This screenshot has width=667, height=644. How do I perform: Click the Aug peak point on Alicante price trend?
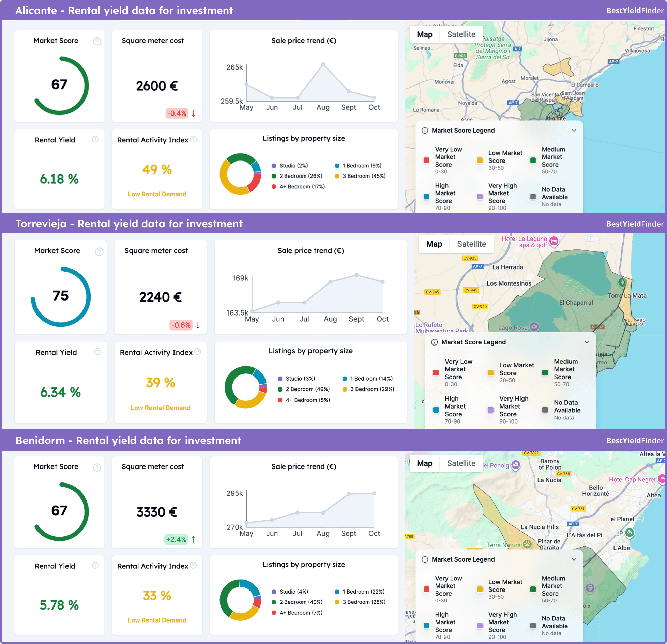323,64
